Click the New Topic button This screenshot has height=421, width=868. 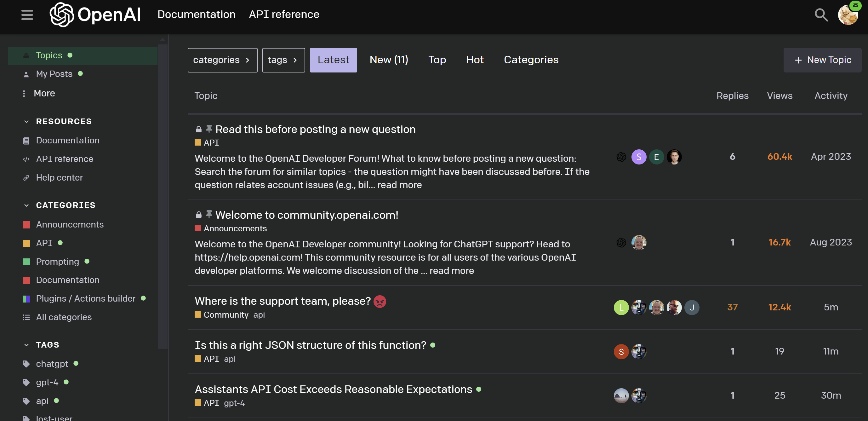pos(822,60)
